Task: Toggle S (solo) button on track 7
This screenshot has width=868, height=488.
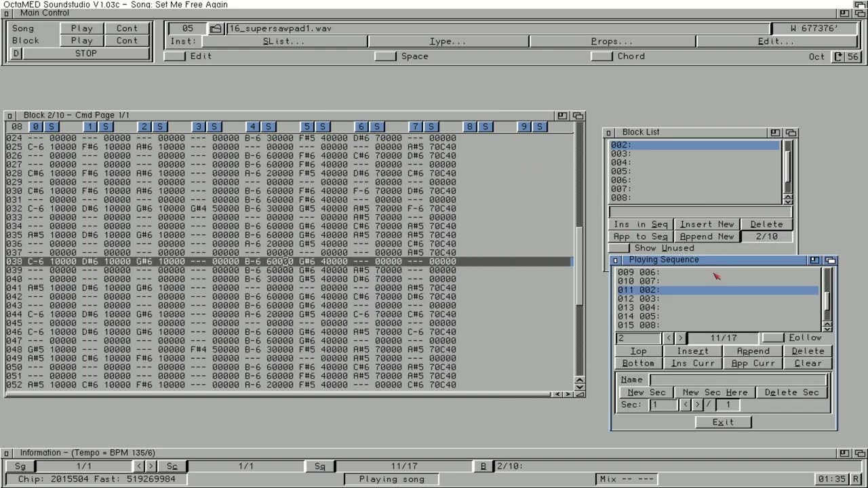Action: coord(431,127)
